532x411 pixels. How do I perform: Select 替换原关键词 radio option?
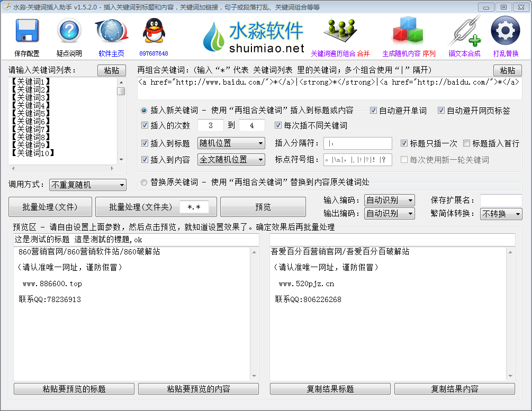pyautogui.click(x=144, y=182)
